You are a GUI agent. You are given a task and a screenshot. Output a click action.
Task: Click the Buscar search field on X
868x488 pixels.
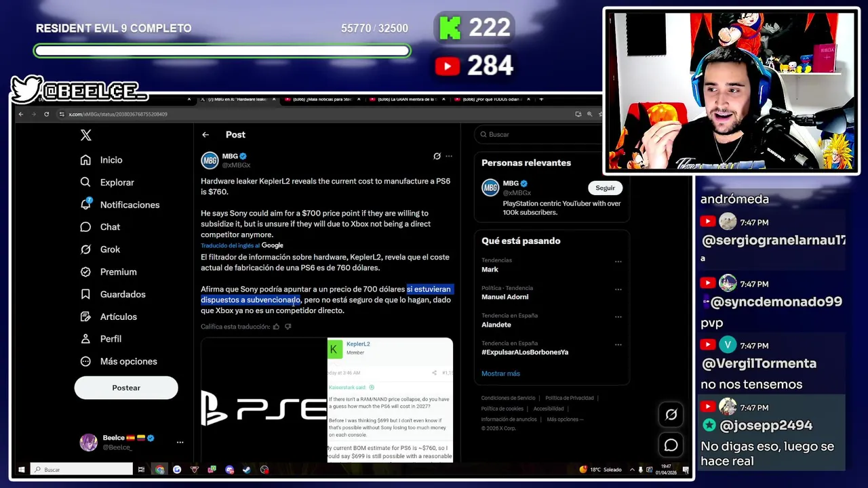point(538,134)
